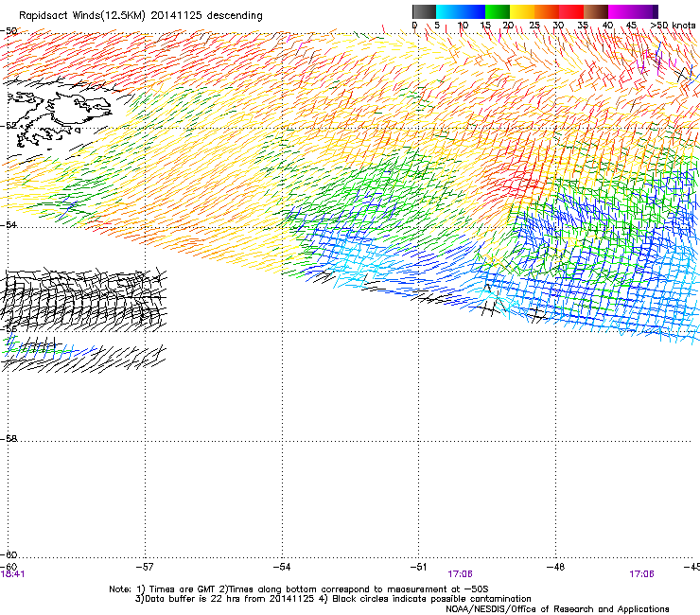Viewport: 700px width, 615px height.
Task: Click the '35' legend scale label
Action: click(x=583, y=26)
